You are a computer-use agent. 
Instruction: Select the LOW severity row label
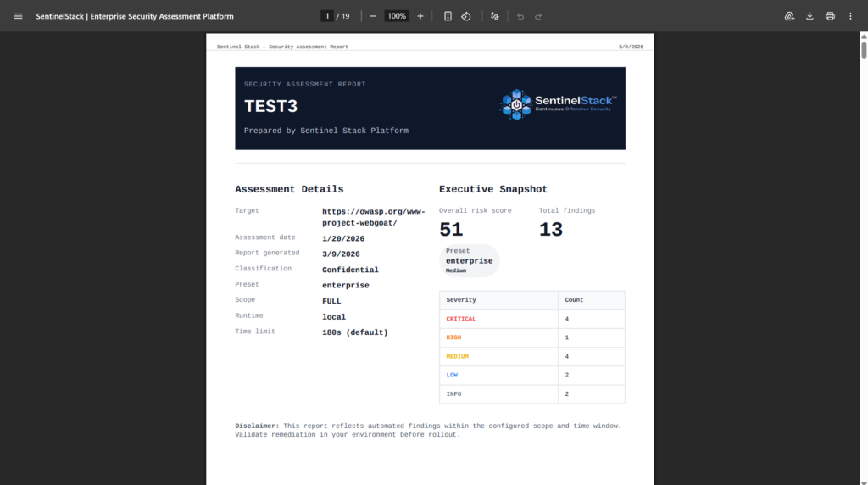click(x=452, y=375)
